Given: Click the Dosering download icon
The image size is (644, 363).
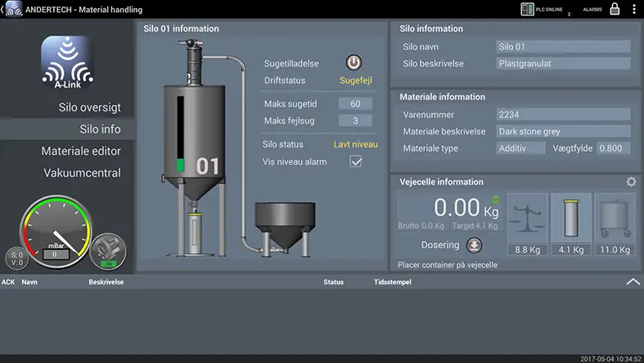Looking at the screenshot, I should coord(474,245).
